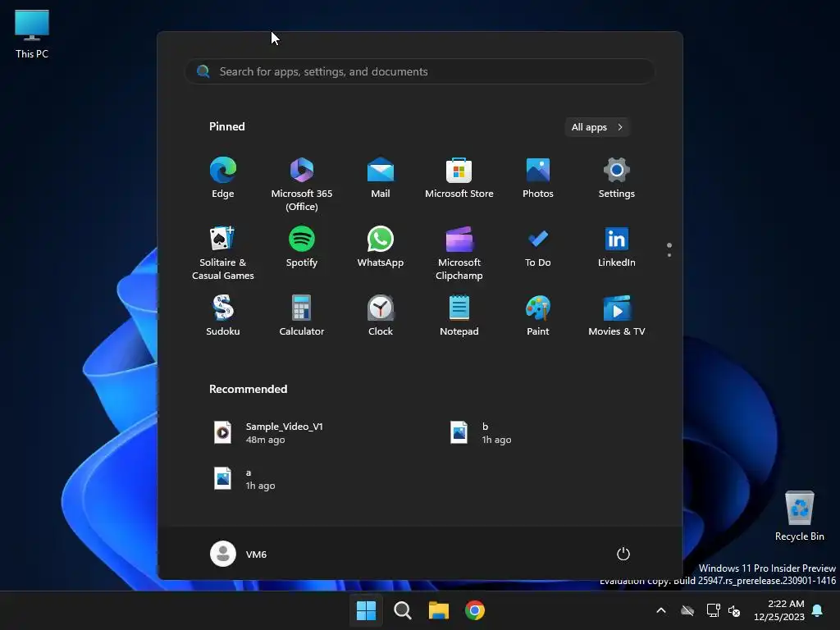Open the Edge browser pinned app
This screenshot has width=840, height=630.
[x=223, y=178]
